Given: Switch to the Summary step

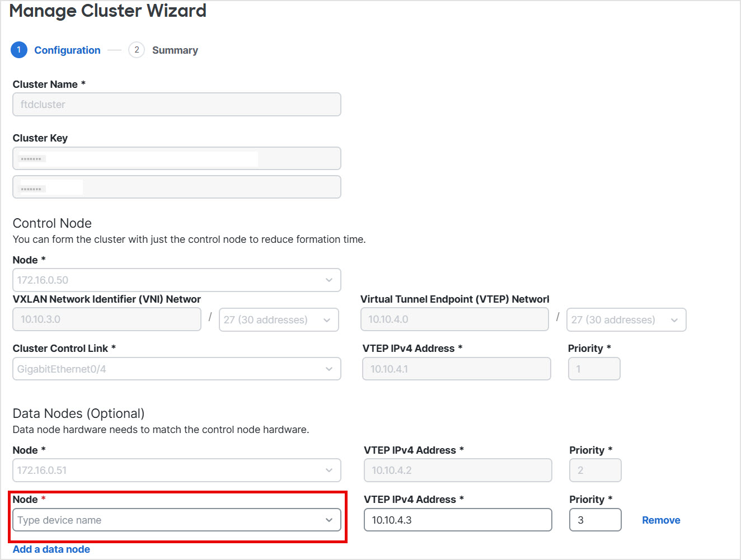Looking at the screenshot, I should (175, 50).
